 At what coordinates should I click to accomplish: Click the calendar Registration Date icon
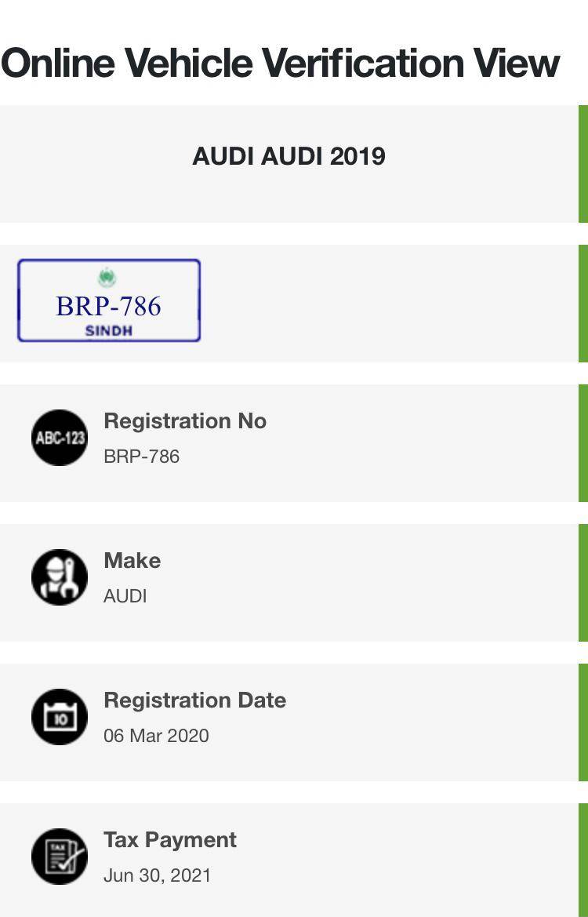(x=59, y=717)
